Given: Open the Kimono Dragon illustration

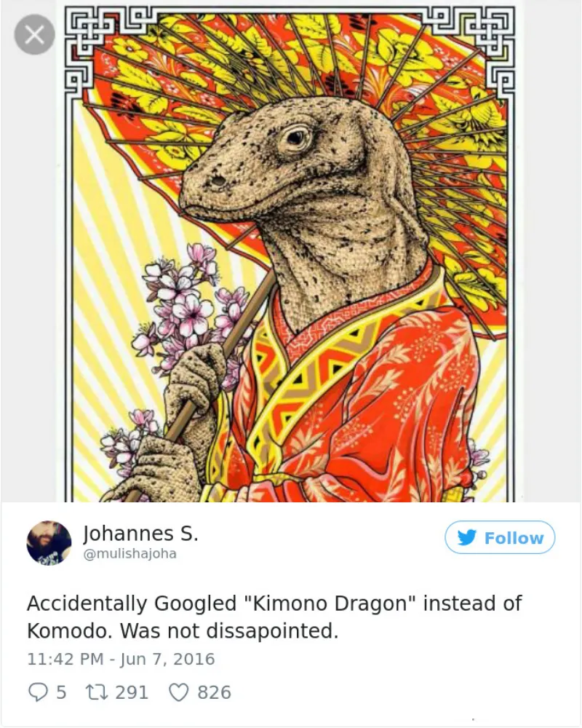Looking at the screenshot, I should [x=290, y=254].
